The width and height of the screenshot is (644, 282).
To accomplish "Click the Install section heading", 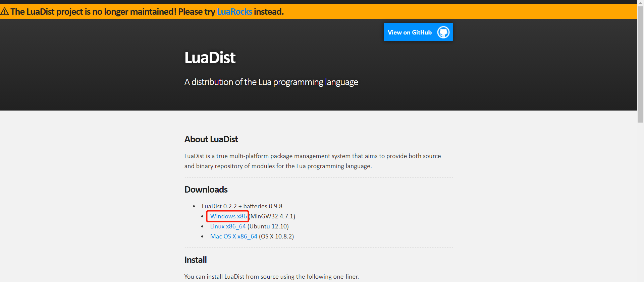I will 195,260.
